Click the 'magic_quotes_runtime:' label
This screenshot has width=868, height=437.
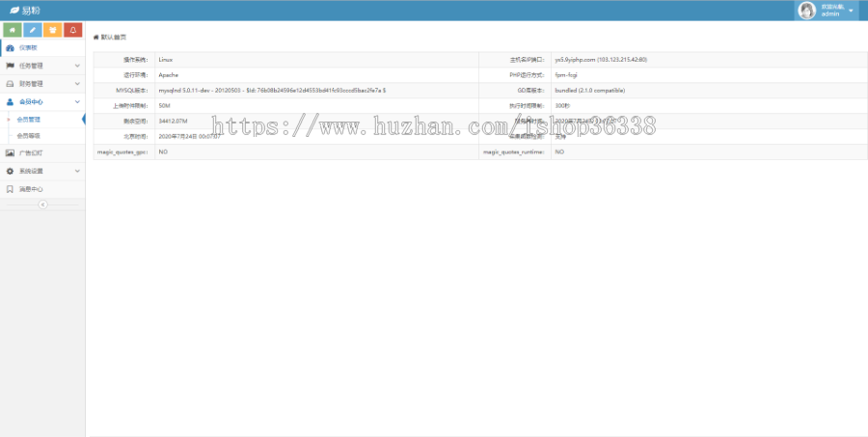[514, 151]
